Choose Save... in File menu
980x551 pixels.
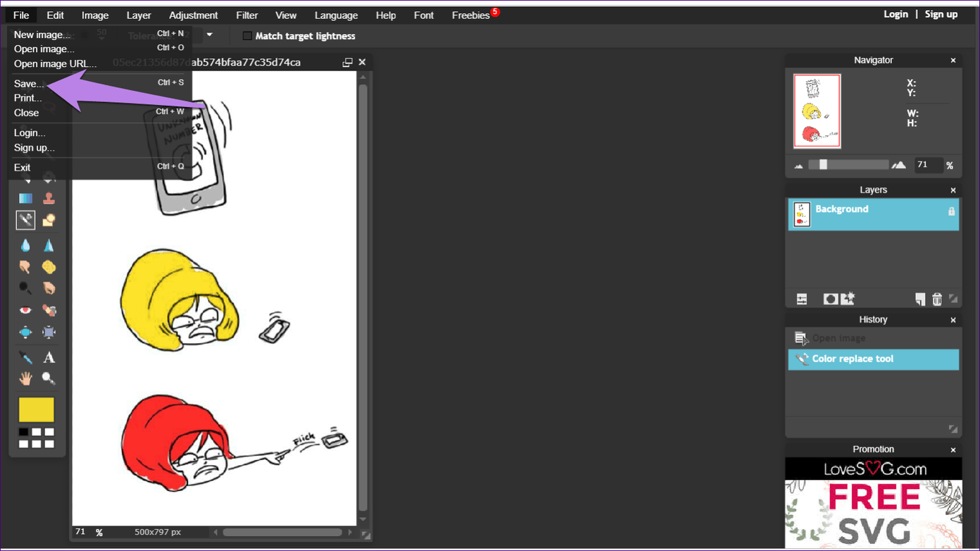pos(99,83)
